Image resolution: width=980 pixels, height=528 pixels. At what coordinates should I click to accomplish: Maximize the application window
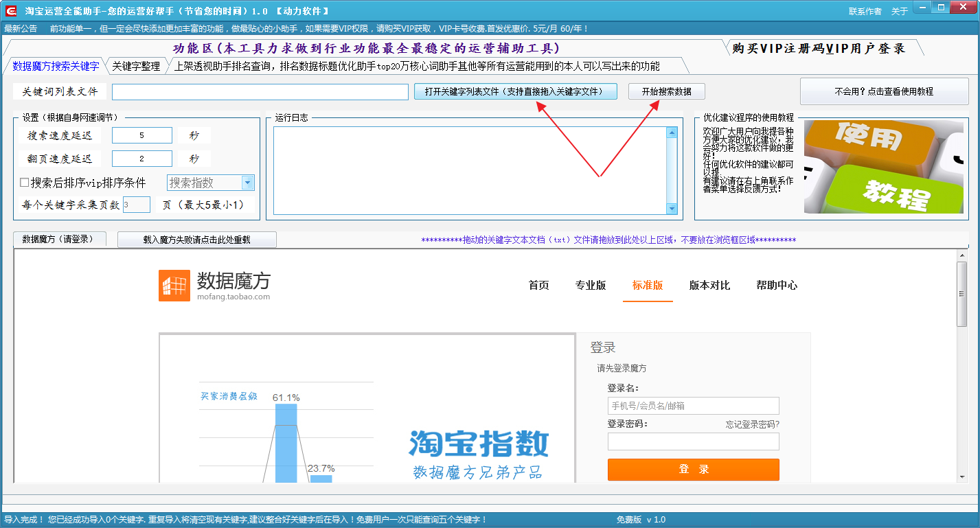(942, 8)
